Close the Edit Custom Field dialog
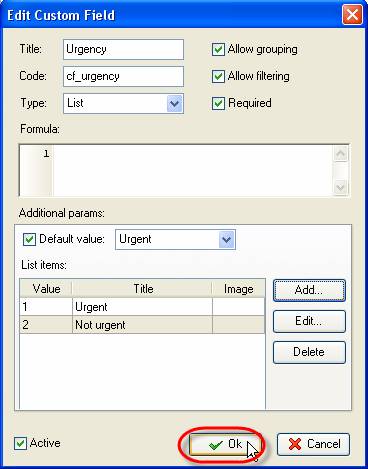Screen dimensions: 368x469 click(x=352, y=15)
